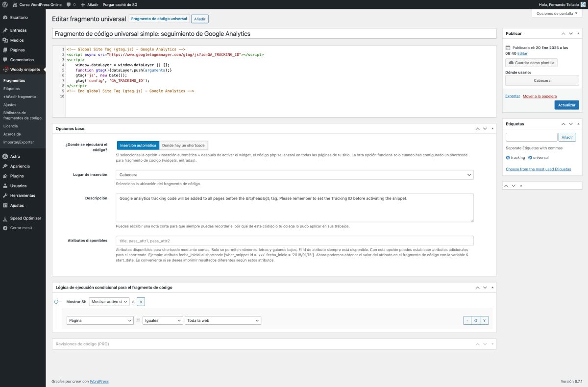
Task: Open the Lugar de inserción dropdown
Action: [294, 174]
